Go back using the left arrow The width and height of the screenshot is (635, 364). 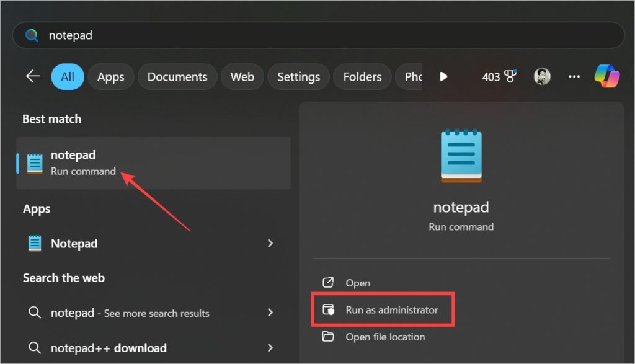[x=33, y=76]
